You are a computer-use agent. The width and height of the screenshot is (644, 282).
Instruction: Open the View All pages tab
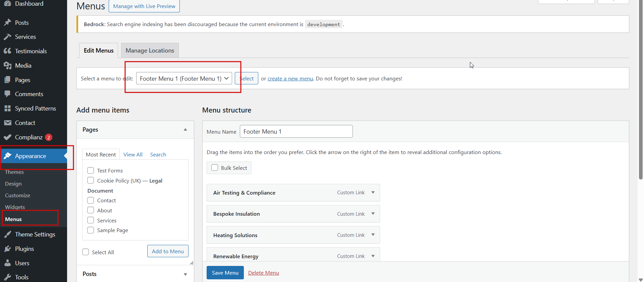[x=133, y=154]
